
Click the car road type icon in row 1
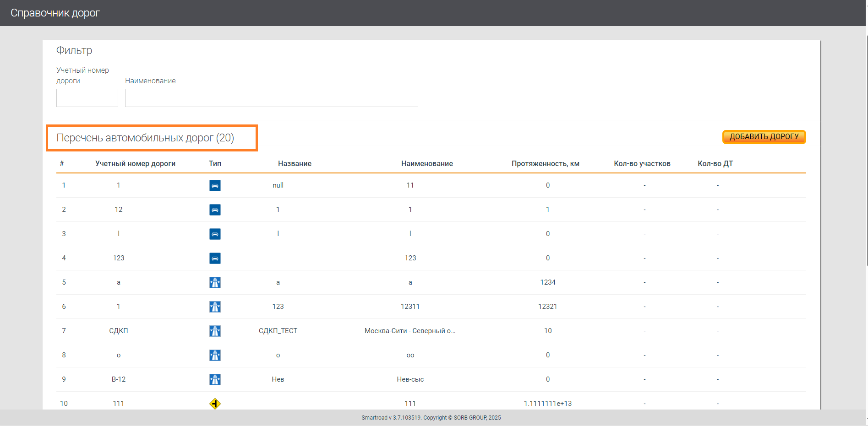click(x=215, y=185)
